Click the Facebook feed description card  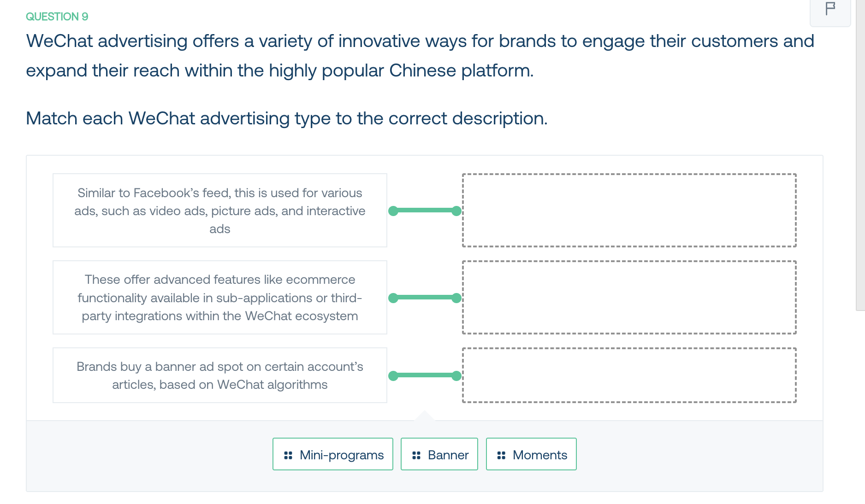tap(220, 210)
